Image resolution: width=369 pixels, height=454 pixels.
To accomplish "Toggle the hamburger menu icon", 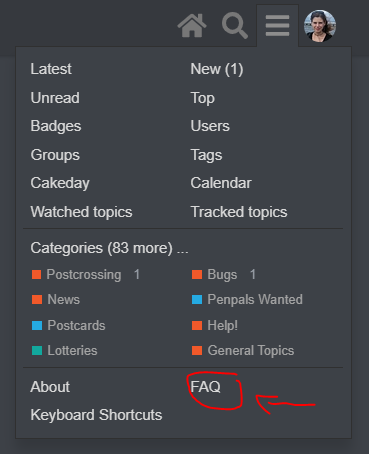I will (x=277, y=26).
